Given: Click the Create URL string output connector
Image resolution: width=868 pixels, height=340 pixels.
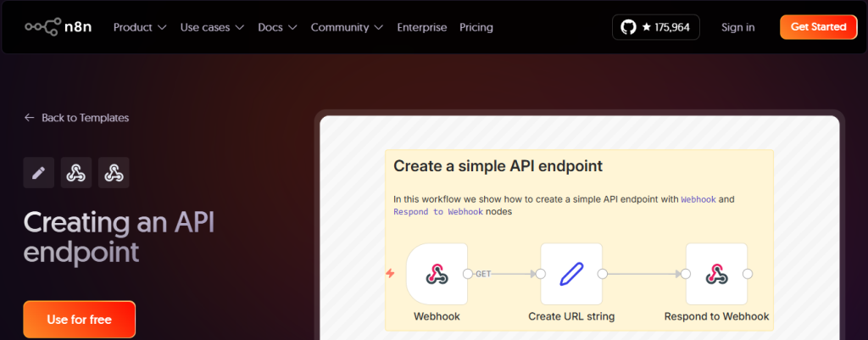Looking at the screenshot, I should click(603, 274).
